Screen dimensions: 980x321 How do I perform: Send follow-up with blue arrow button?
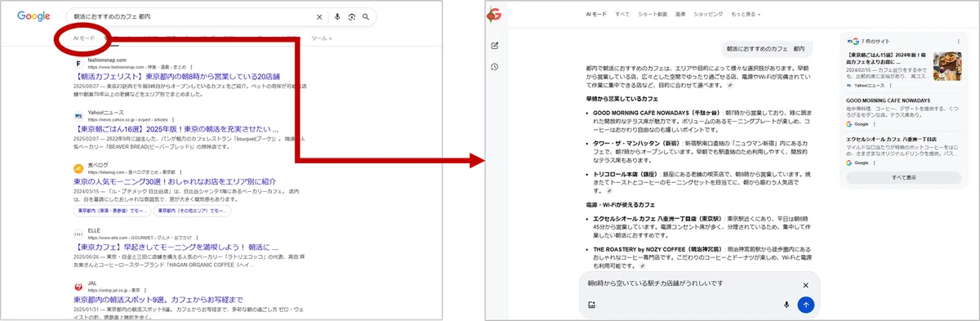pos(805,305)
